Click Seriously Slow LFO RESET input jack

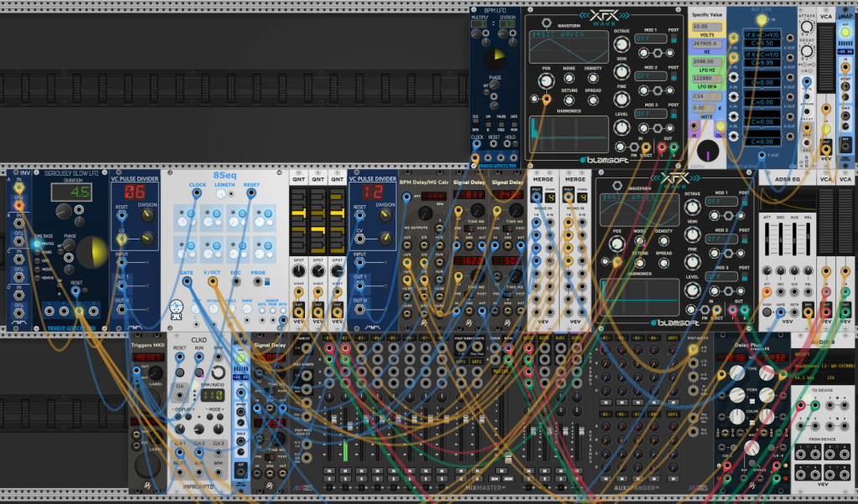76,291
